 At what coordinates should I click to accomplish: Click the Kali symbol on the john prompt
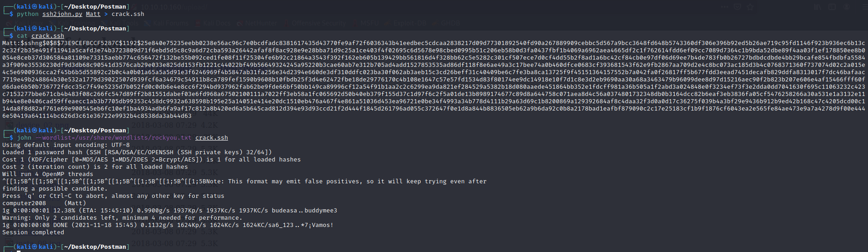tap(34, 130)
